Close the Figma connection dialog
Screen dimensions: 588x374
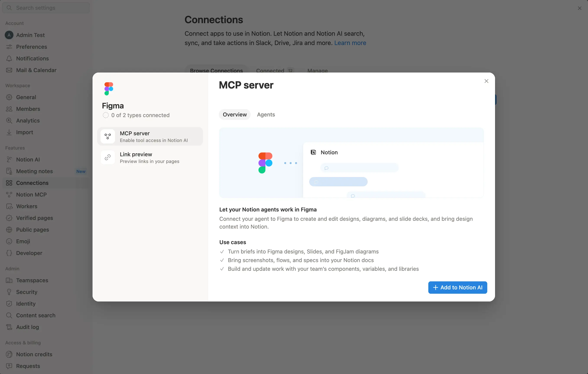point(486,81)
